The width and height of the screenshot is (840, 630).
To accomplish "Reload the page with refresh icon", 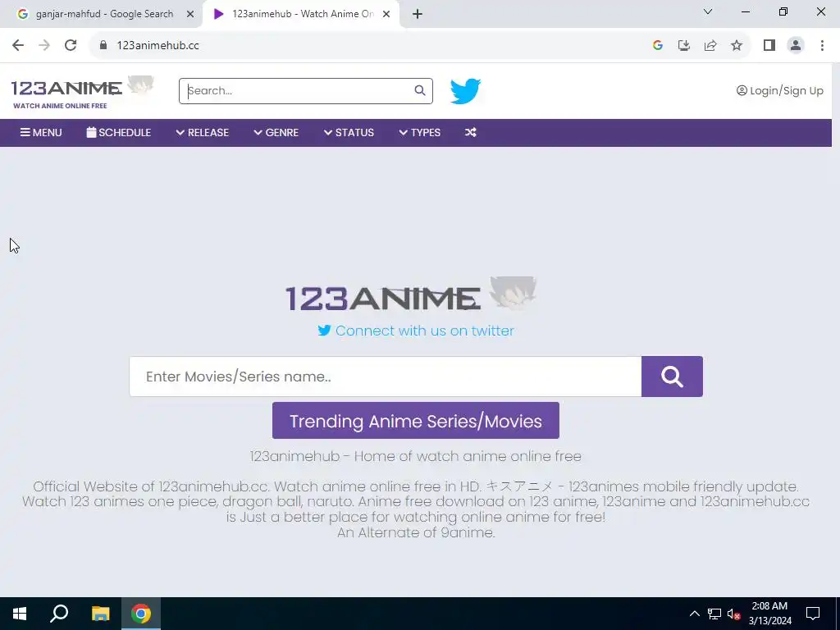I will pos(71,46).
